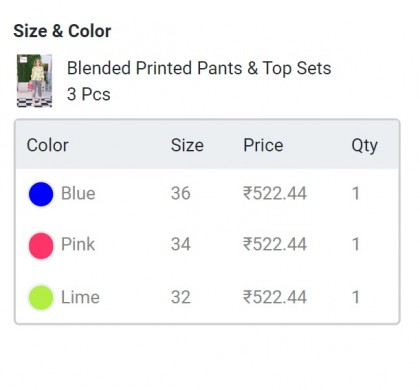Open Blended Printed Pants & Top Sets title

pyautogui.click(x=199, y=68)
